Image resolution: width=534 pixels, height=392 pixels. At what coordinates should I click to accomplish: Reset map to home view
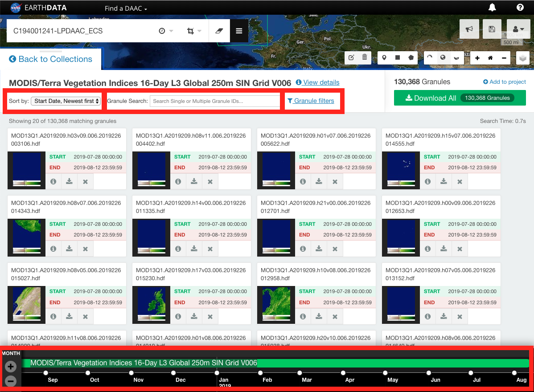[x=490, y=58]
